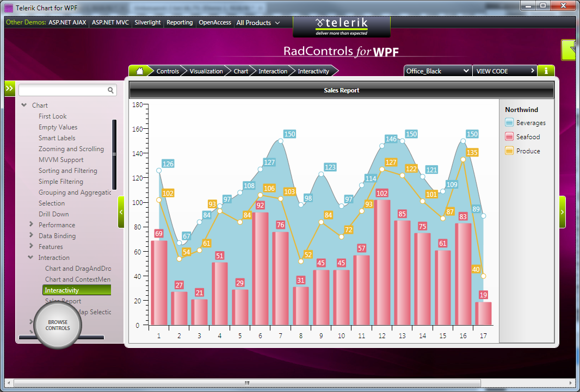Screen dimensions: 580x392
Task: Select the Interaction breadcrumb
Action: pyautogui.click(x=273, y=71)
